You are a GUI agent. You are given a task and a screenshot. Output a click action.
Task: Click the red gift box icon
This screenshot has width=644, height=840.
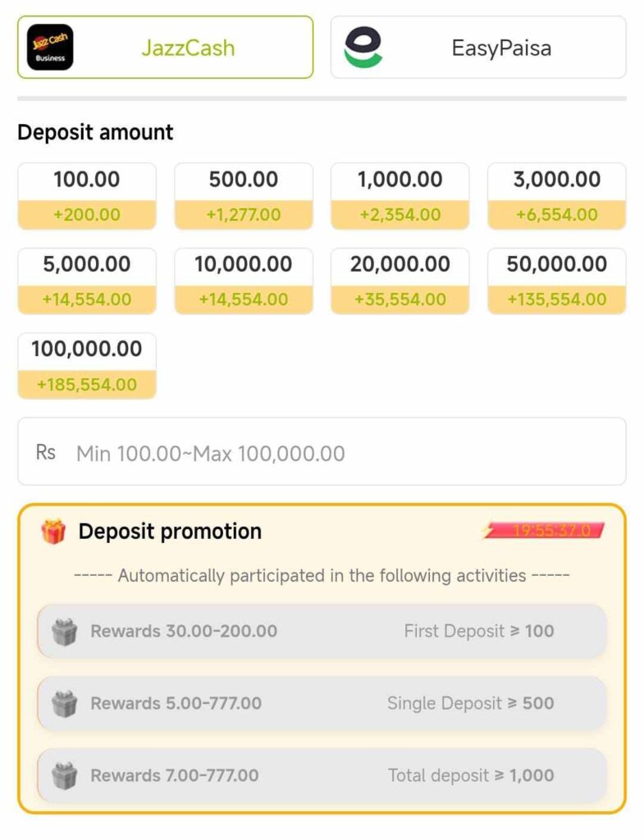tap(53, 532)
